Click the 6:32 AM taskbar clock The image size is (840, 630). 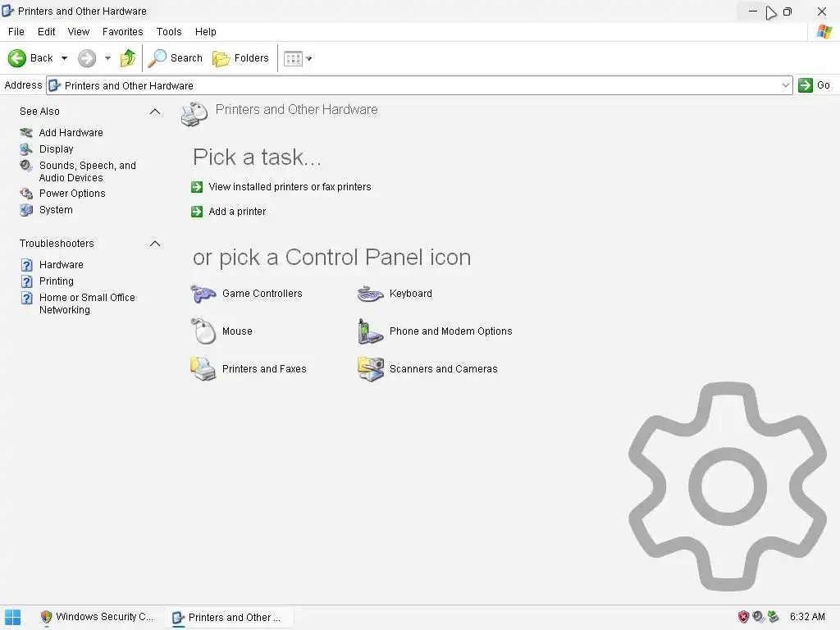point(807,617)
